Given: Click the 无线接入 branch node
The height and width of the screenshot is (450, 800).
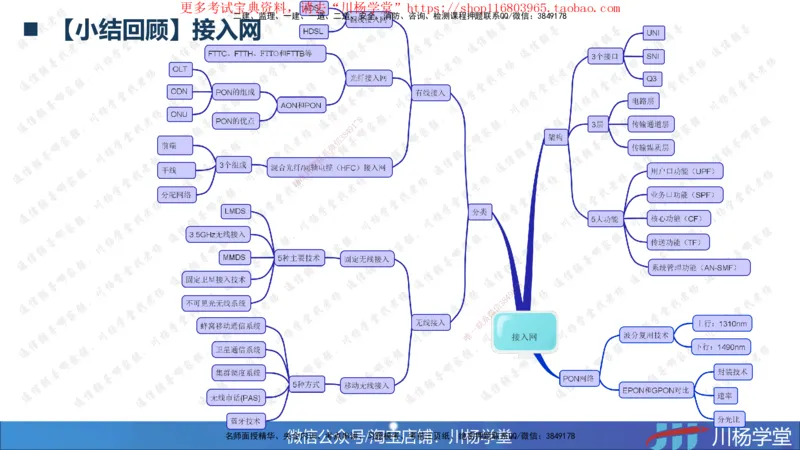Looking at the screenshot, I should click(432, 322).
